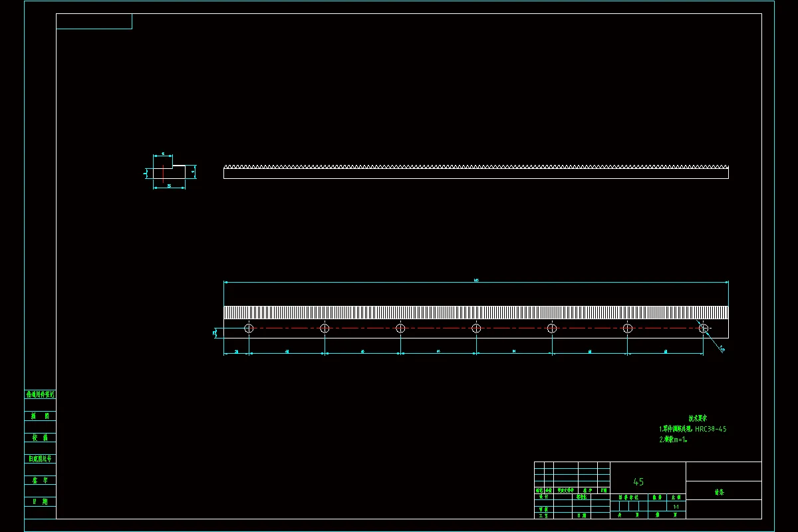Click the overall length dimension text above rack

click(476, 280)
